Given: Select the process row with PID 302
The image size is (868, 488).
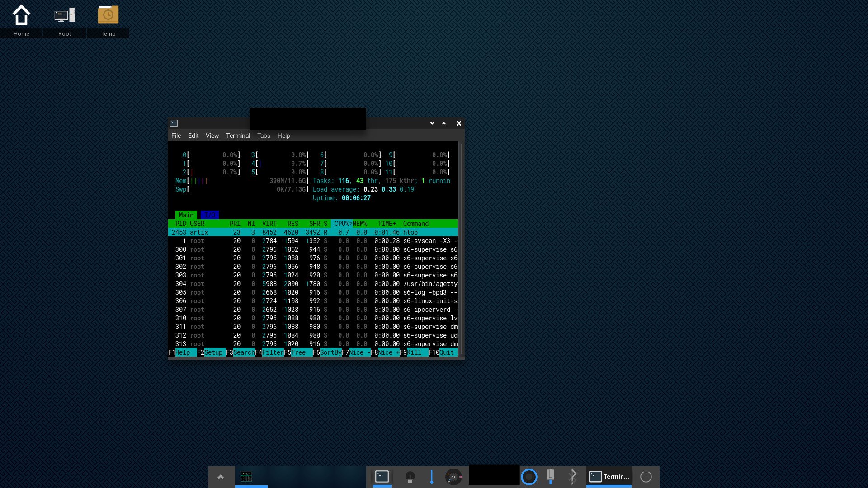Looking at the screenshot, I should (313, 267).
